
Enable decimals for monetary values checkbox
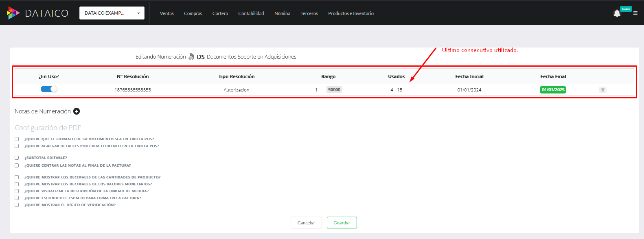(17, 184)
